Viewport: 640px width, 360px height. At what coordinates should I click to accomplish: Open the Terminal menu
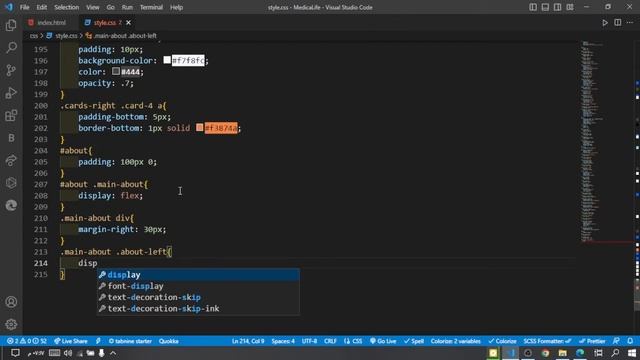(151, 7)
